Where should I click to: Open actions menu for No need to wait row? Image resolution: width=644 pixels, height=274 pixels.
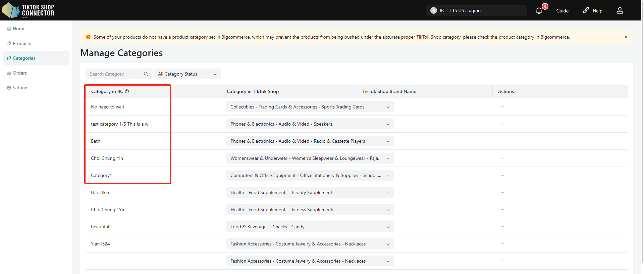pyautogui.click(x=502, y=107)
